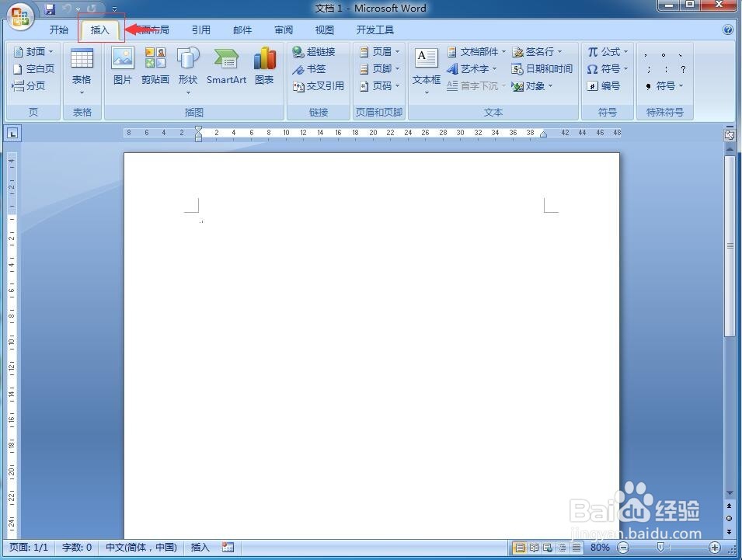This screenshot has width=742, height=560.
Task: Click the vertical scrollbar thumb
Action: pyautogui.click(x=730, y=246)
